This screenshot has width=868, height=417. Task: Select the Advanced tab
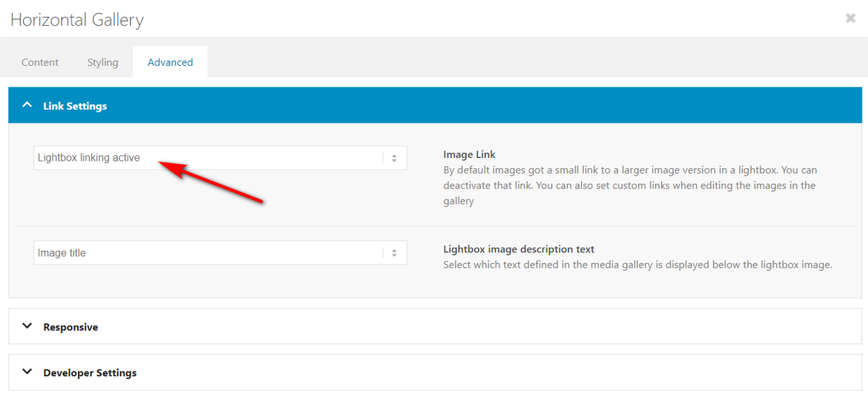(170, 62)
